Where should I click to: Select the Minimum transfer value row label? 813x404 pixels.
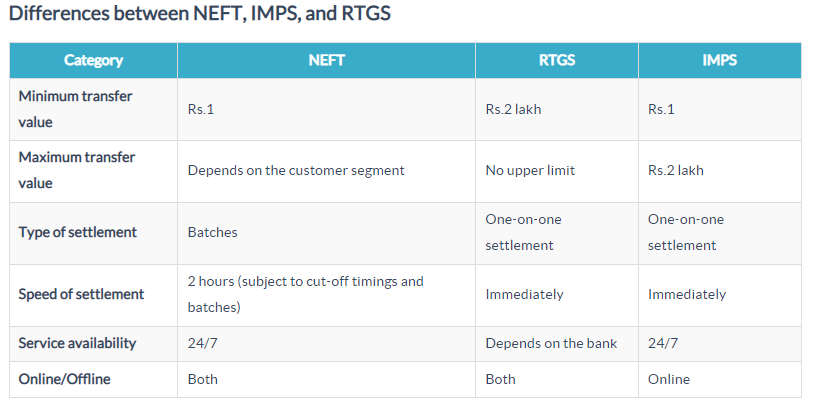76,109
